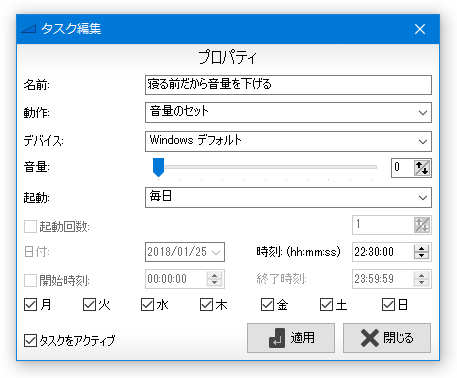This screenshot has height=378, width=457.
Task: Increase the 時刻 value with up arrow
Action: tap(421, 249)
